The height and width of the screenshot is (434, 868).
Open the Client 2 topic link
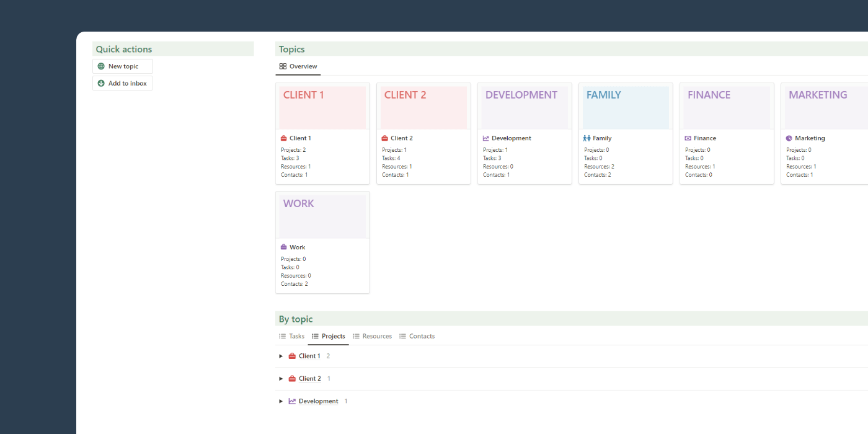point(402,138)
